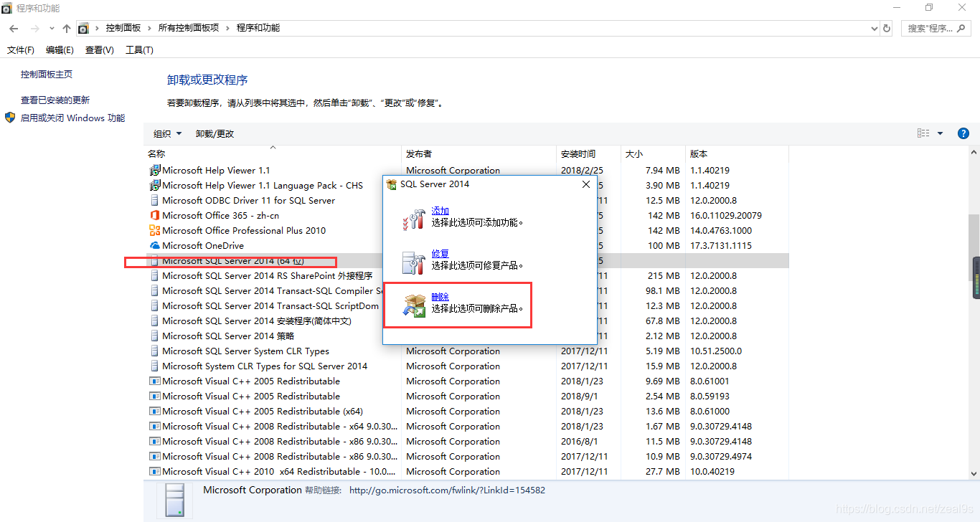Close the SQL Server 2014 dialog

586,184
